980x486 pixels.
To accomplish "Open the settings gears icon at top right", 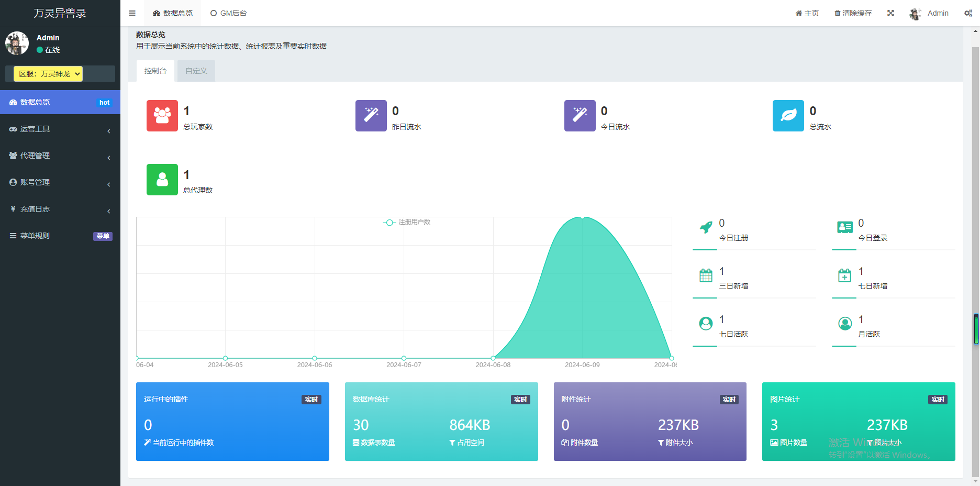I will 968,13.
